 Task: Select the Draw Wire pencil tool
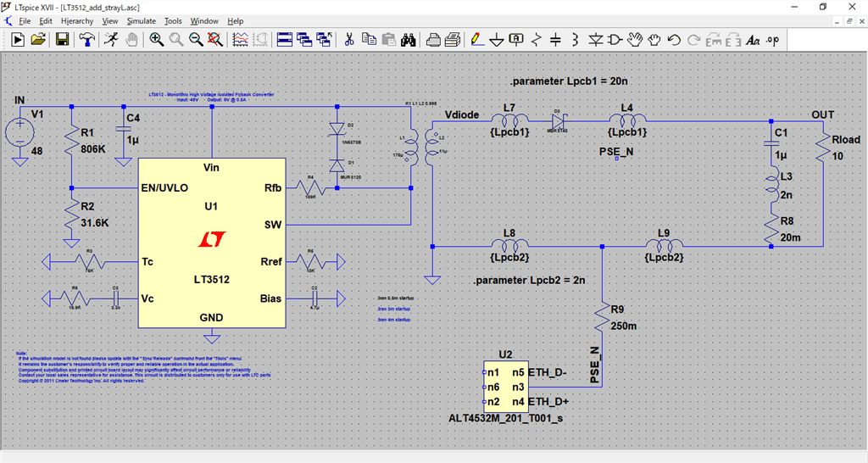pyautogui.click(x=477, y=39)
